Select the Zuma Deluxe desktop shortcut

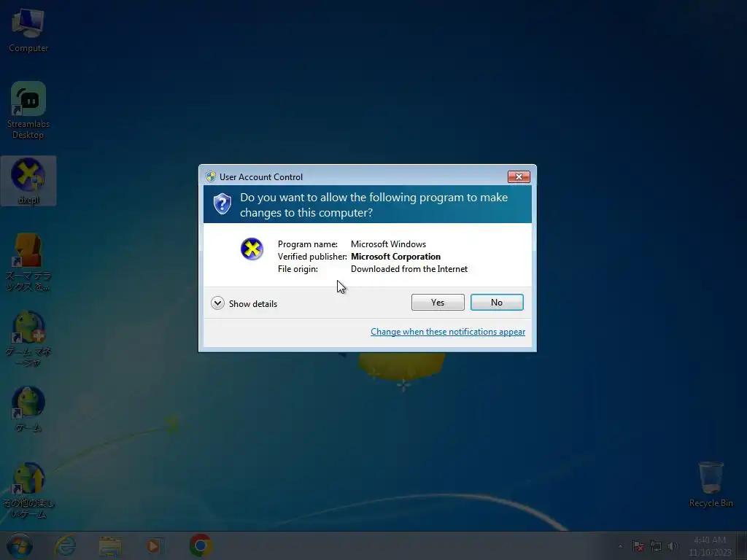28,262
